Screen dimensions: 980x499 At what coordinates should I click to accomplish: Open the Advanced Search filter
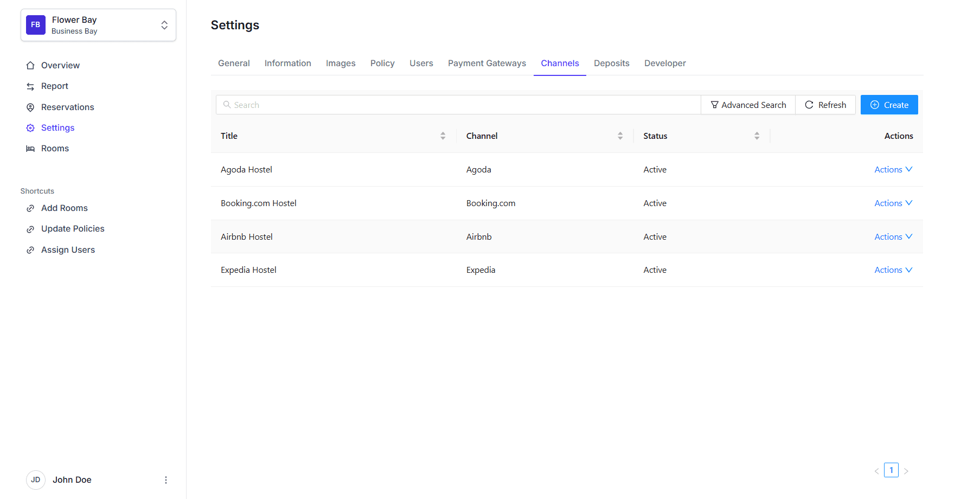coord(748,105)
